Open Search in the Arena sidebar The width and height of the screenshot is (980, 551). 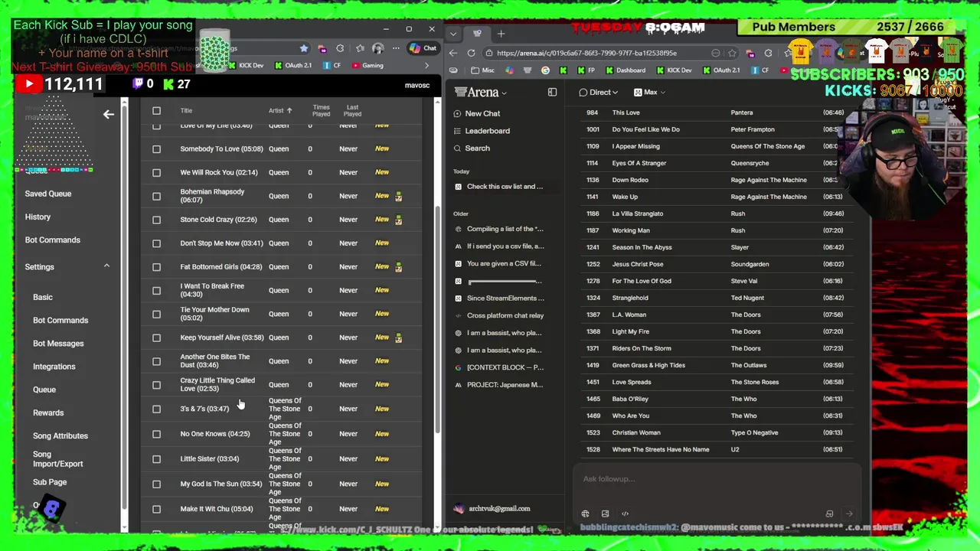[x=477, y=148]
